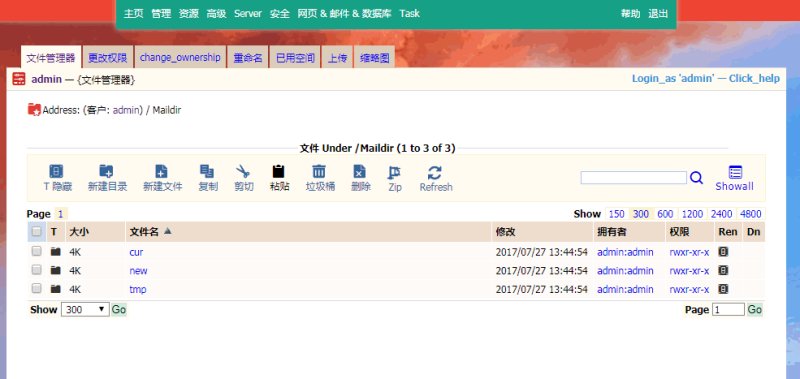Screen dimensions: 800x379
Task: Click the rename icon for cur
Action: [x=723, y=251]
